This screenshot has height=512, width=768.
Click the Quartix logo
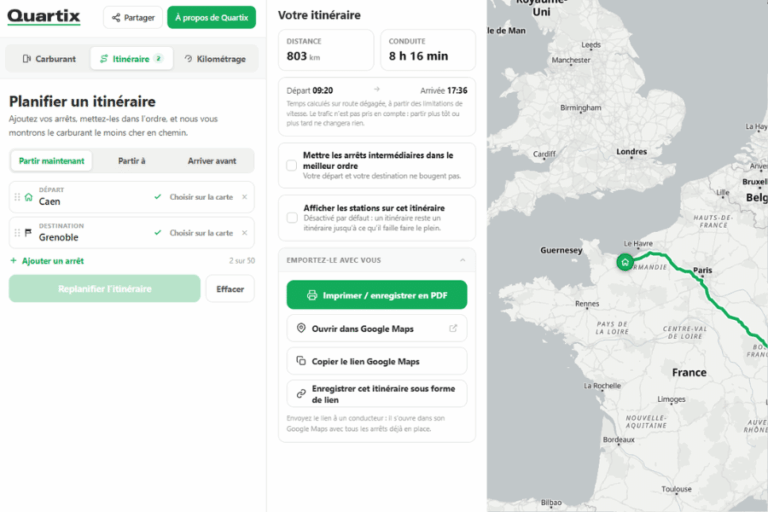pos(44,17)
